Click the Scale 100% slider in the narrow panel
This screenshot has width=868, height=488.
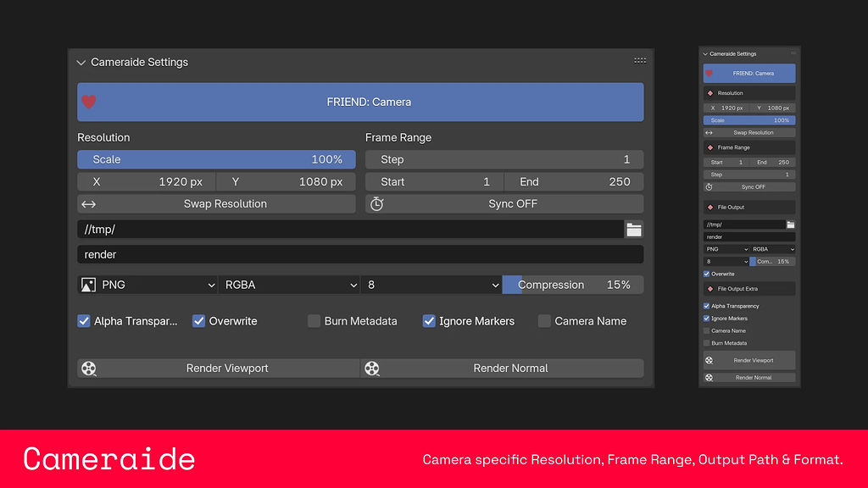click(x=749, y=120)
